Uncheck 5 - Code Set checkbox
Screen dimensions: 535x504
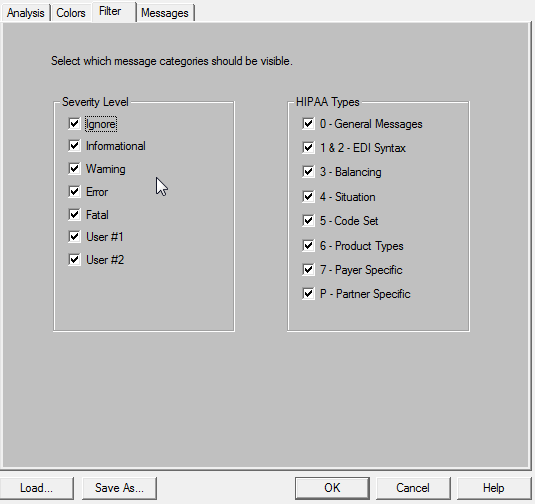point(308,221)
